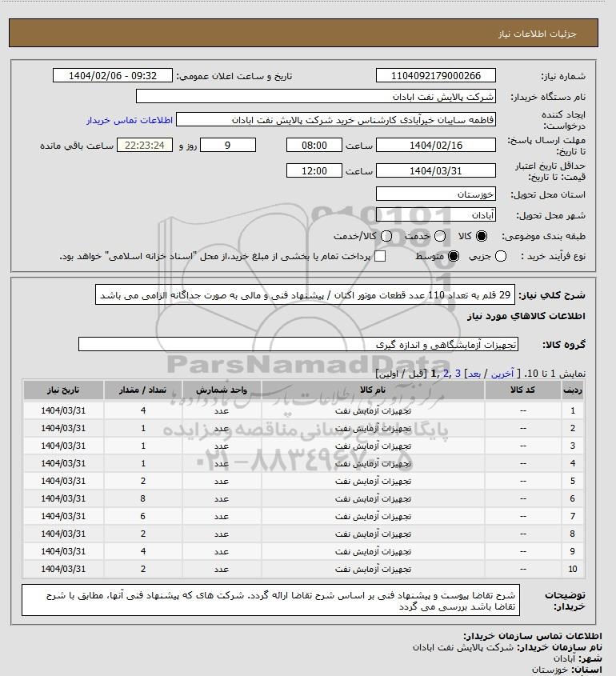Click the goods group field تجهیزات آزمایشگاهی
The width and height of the screenshot is (616, 676).
pos(298,344)
